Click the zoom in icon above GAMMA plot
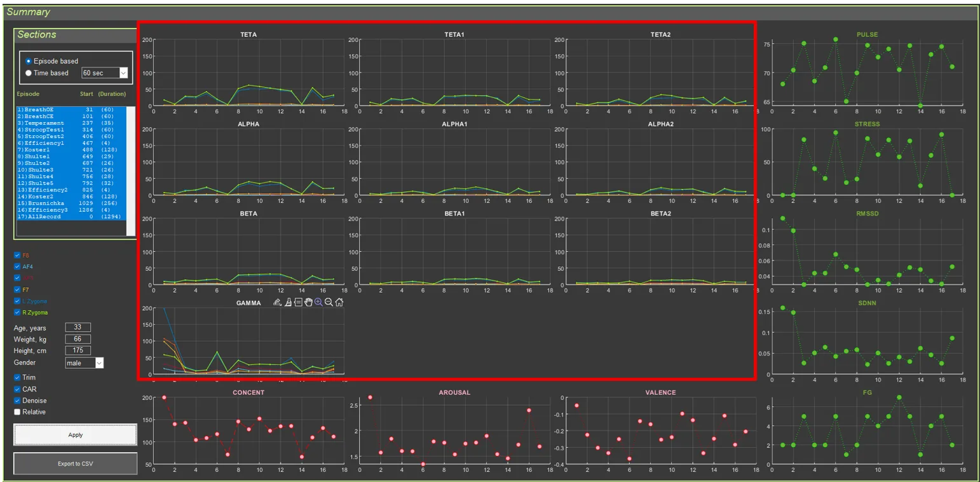980x482 pixels. click(x=318, y=303)
